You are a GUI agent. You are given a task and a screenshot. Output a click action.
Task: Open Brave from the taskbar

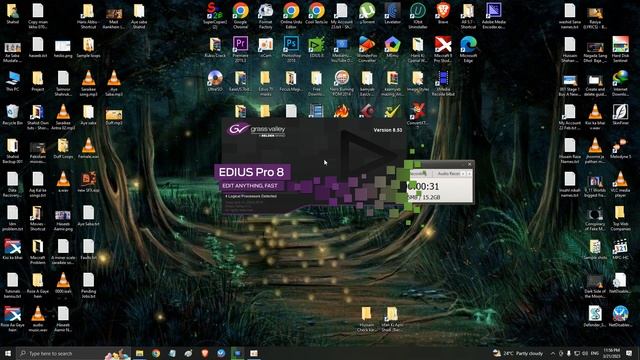205,353
